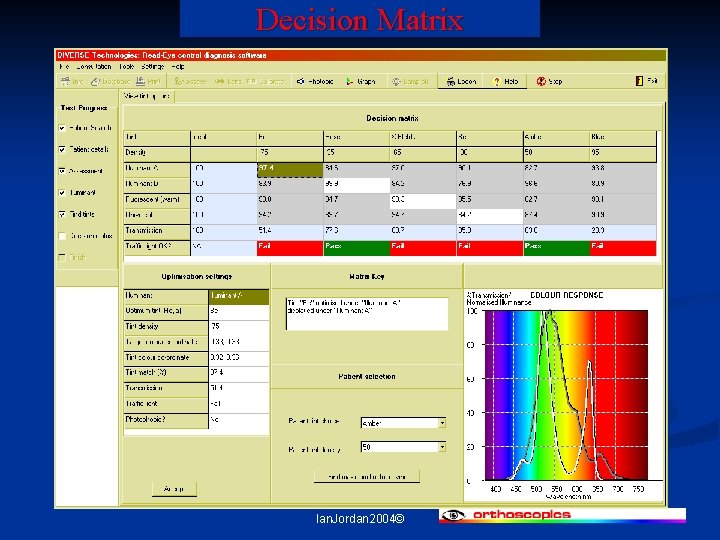This screenshot has height=540, width=720.
Task: Click inside the Matrix Key description box
Action: 367,314
